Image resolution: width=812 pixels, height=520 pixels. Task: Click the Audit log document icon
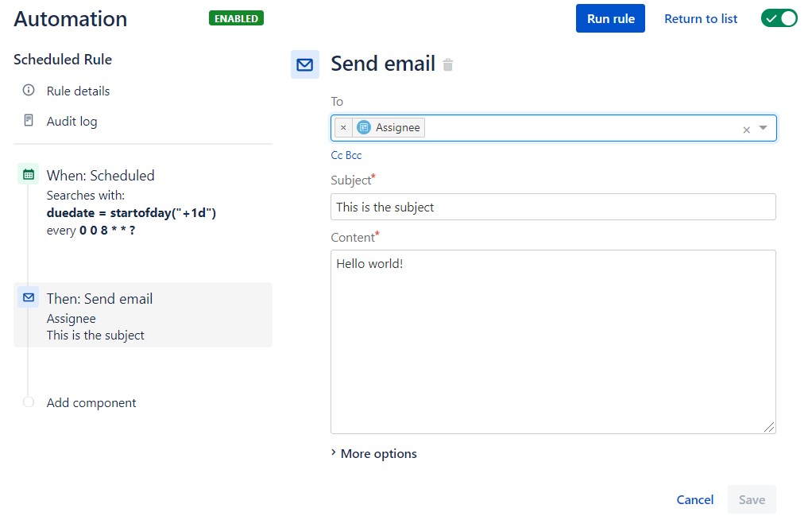29,120
